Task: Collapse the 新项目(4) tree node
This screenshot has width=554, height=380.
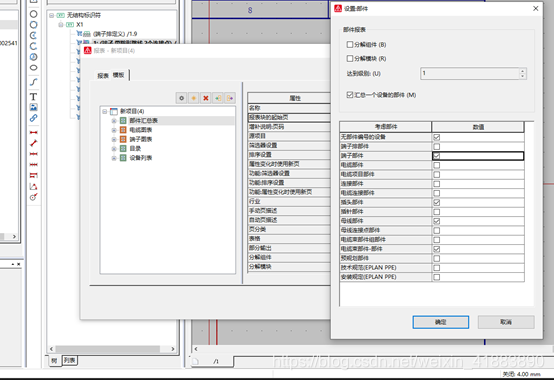Action: tap(105, 111)
